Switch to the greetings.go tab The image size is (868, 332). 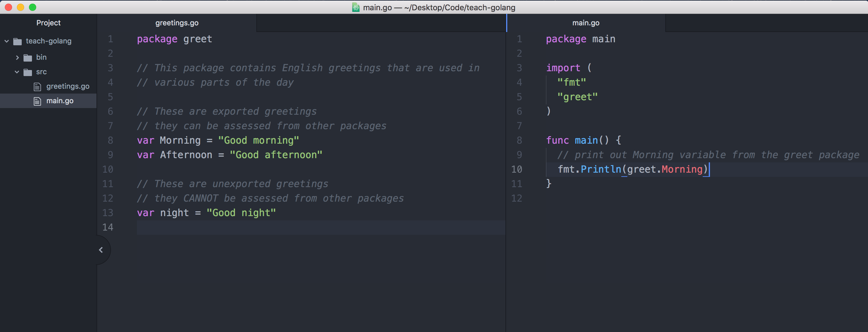177,23
